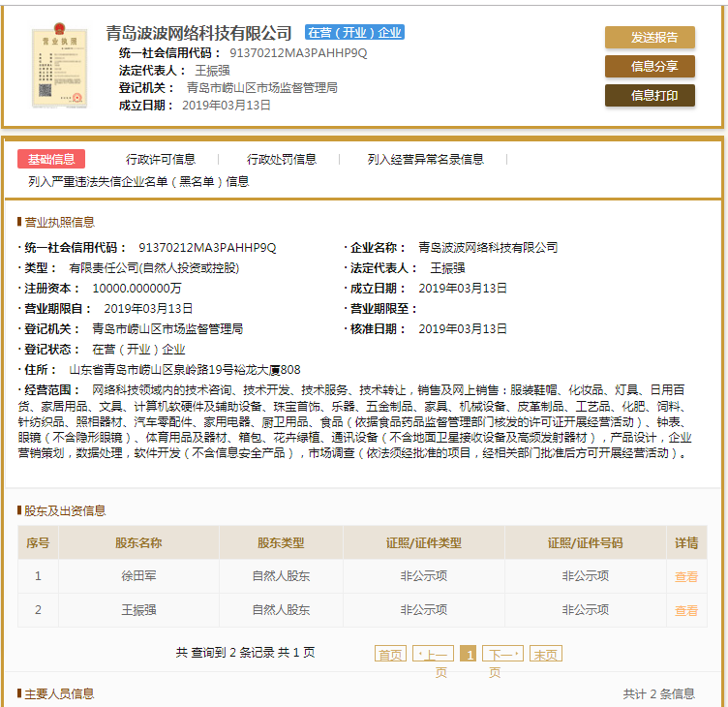
Task: Click the 股东及出资信息 section heading
Action: click(65, 510)
